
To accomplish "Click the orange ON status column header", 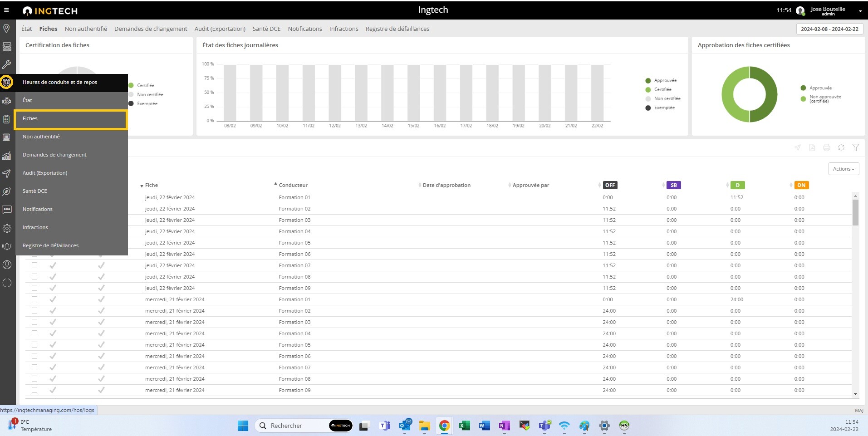I will pyautogui.click(x=801, y=185).
